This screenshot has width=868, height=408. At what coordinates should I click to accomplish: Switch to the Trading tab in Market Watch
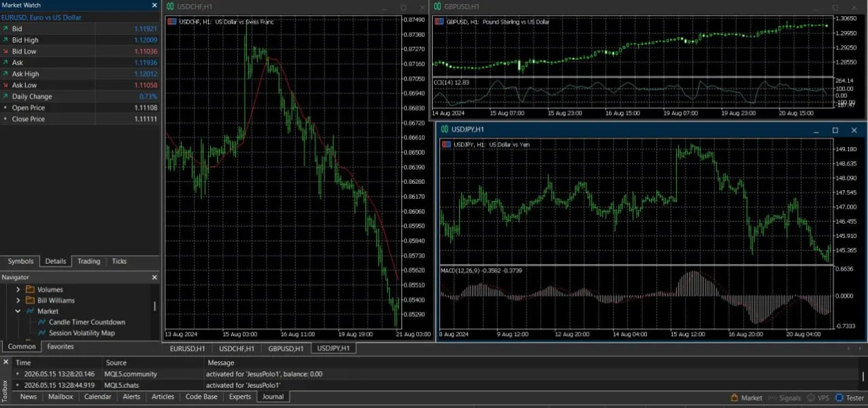(x=88, y=261)
